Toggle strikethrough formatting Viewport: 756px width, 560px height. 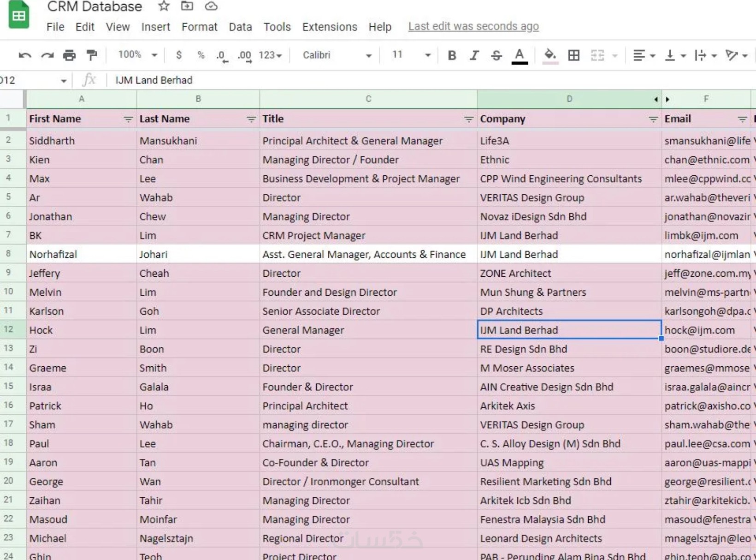pos(496,55)
